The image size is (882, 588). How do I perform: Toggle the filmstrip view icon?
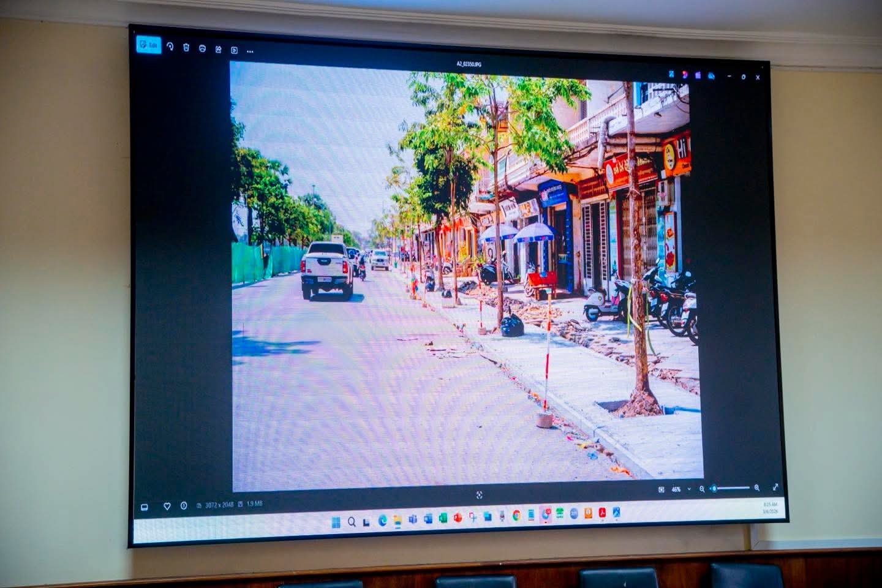[x=145, y=507]
